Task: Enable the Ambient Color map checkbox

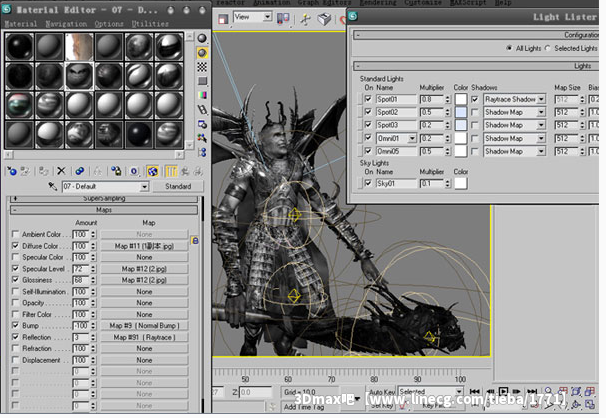Action: [x=14, y=234]
